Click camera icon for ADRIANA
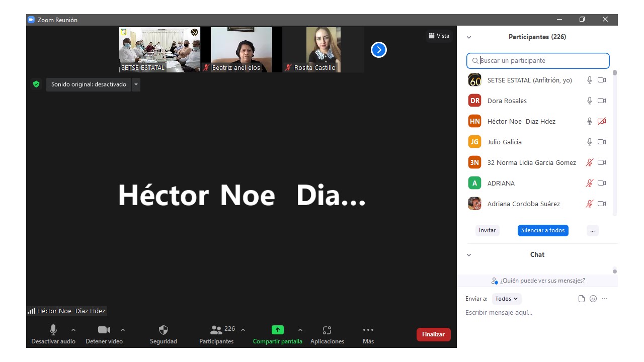The width and height of the screenshot is (644, 362). [x=602, y=183]
